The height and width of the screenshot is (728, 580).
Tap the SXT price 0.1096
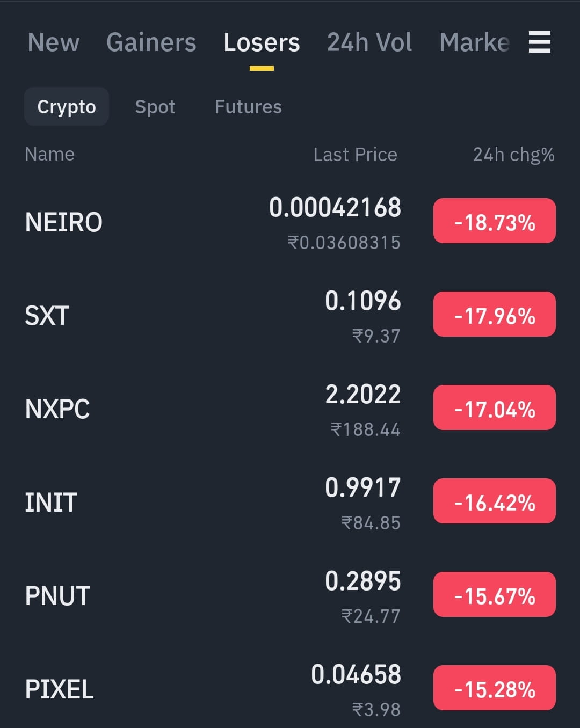[x=363, y=301]
